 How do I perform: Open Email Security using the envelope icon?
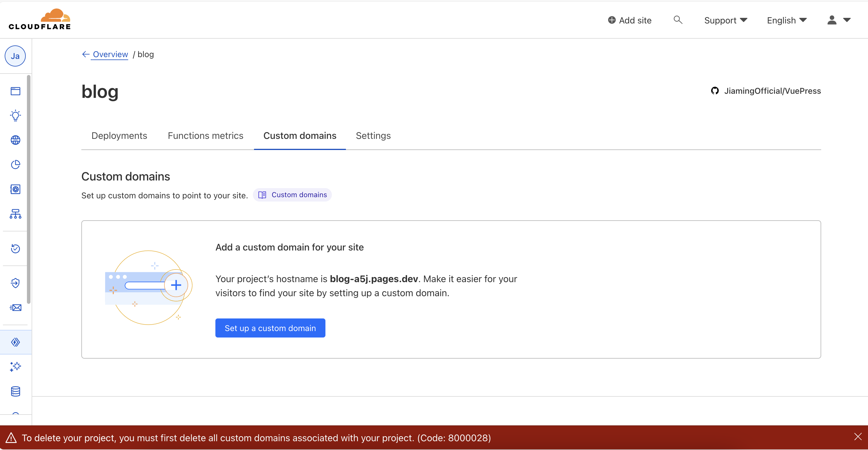tap(15, 307)
